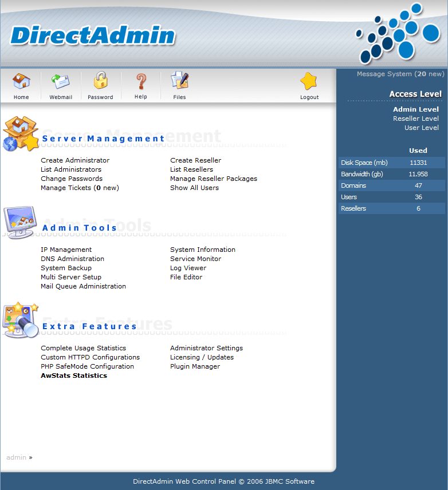Open Licensing / Updates link

click(x=202, y=357)
